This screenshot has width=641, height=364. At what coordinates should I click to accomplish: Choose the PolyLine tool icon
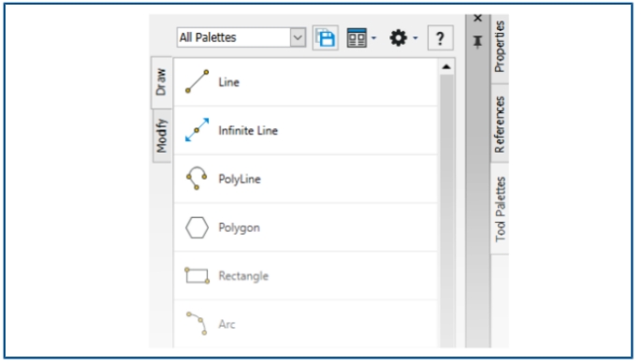pyautogui.click(x=197, y=179)
